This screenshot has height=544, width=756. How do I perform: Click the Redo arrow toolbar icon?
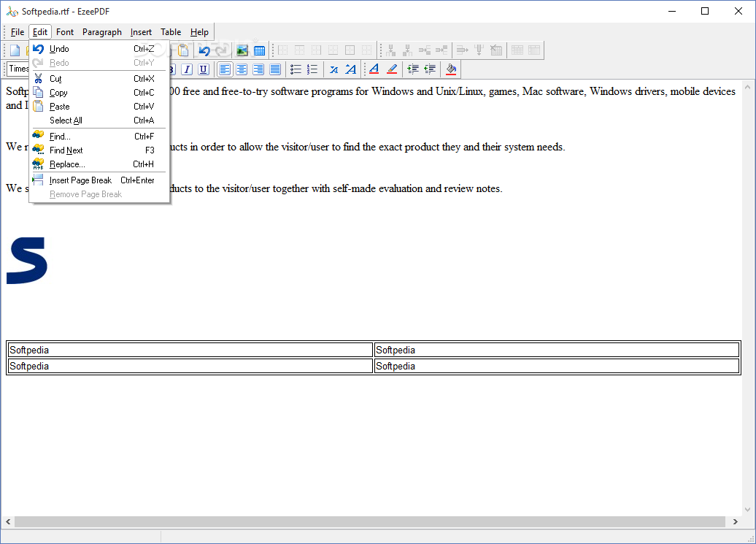click(x=221, y=50)
